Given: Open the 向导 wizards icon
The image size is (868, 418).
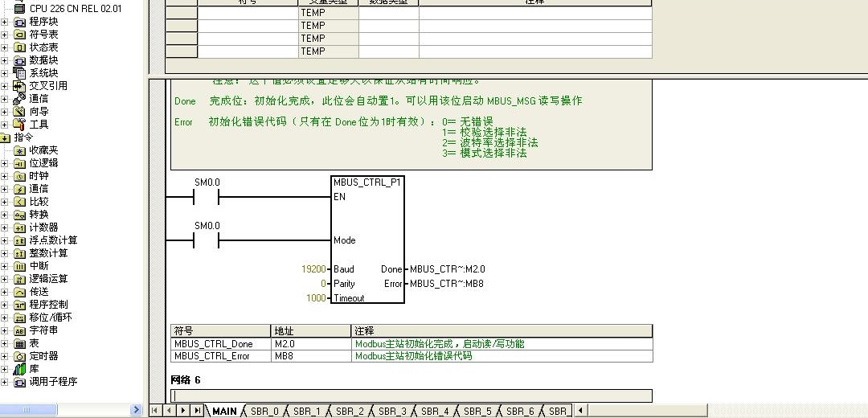Looking at the screenshot, I should [19, 111].
